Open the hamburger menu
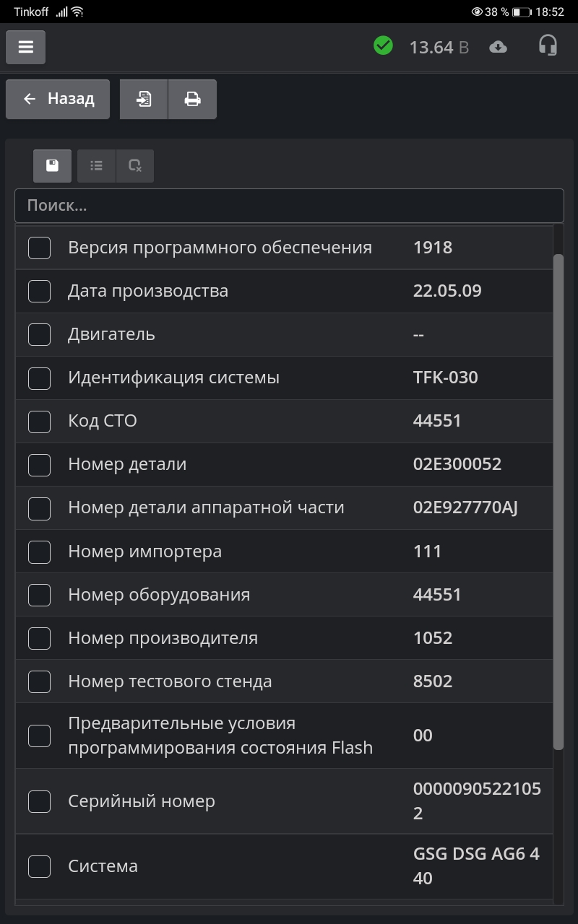This screenshot has width=578, height=924. pyautogui.click(x=26, y=48)
